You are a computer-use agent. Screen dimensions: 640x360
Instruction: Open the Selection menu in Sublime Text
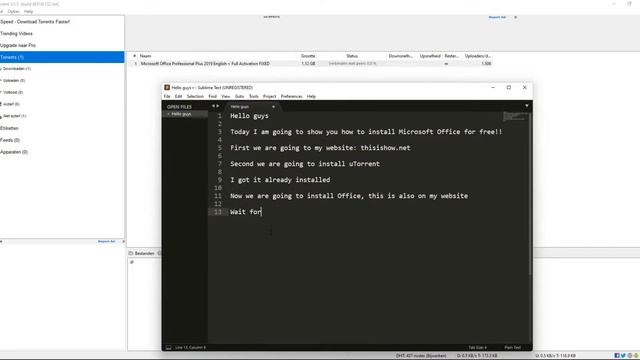[195, 96]
